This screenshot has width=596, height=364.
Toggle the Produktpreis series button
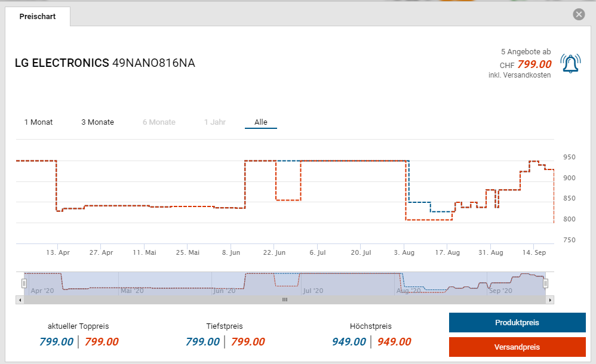click(517, 323)
